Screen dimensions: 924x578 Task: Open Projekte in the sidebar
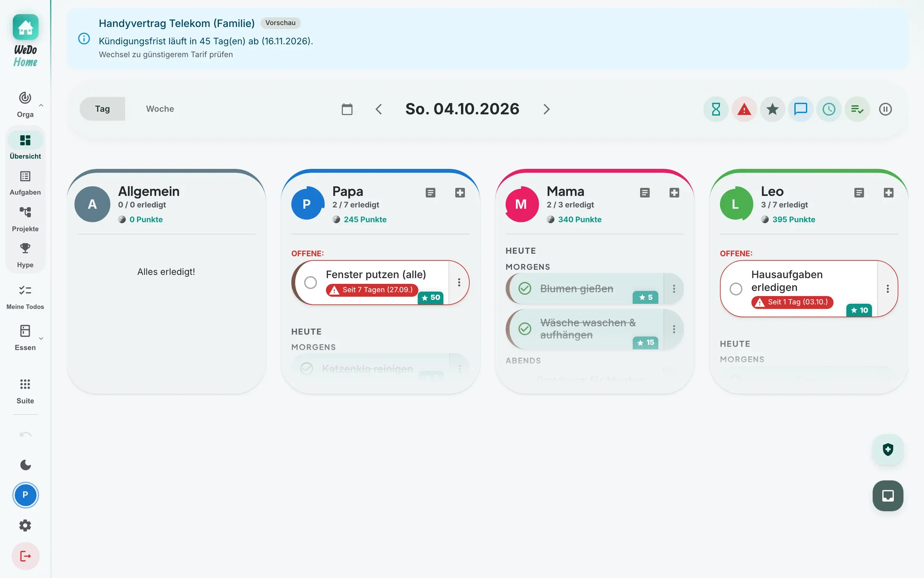[25, 219]
